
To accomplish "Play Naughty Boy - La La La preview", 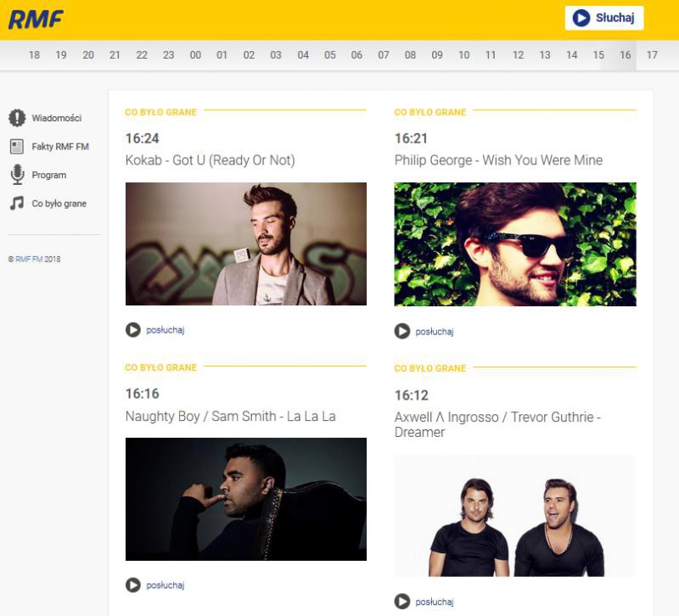I will tap(133, 585).
